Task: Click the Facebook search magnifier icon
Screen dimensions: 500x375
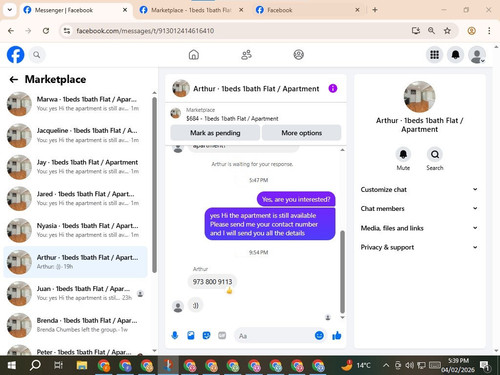Action: pos(37,55)
